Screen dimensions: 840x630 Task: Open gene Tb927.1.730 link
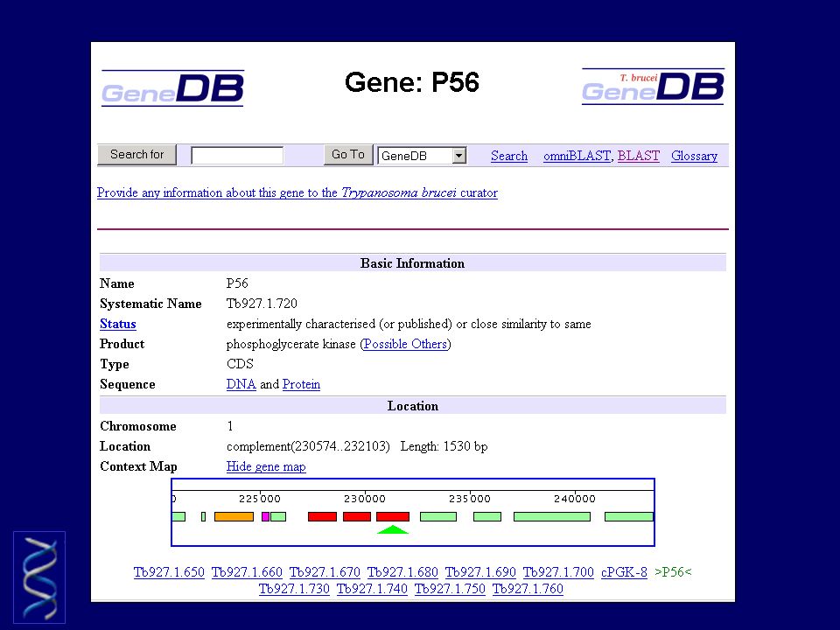(294, 589)
